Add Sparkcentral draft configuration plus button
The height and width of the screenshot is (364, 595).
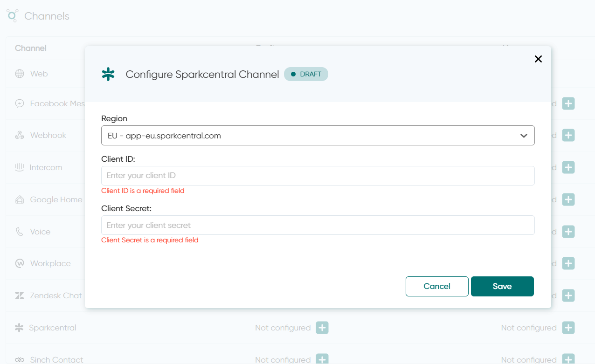[322, 328]
